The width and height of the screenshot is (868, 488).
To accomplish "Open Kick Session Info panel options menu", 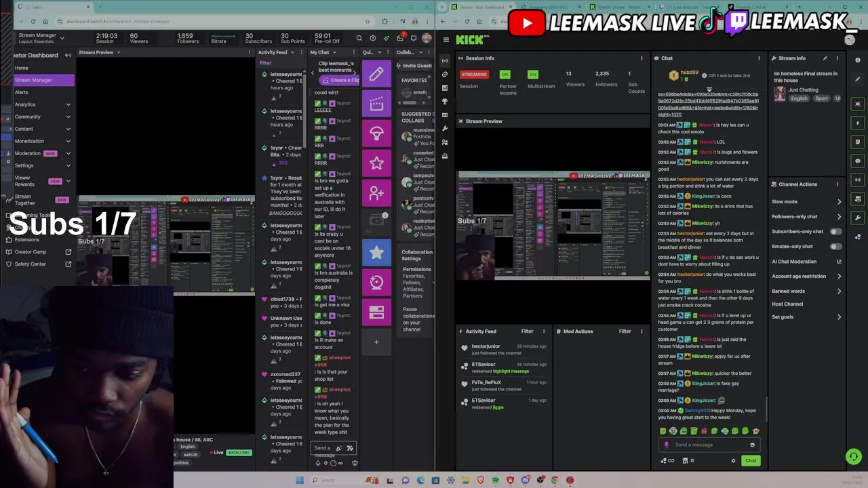I will click(642, 58).
